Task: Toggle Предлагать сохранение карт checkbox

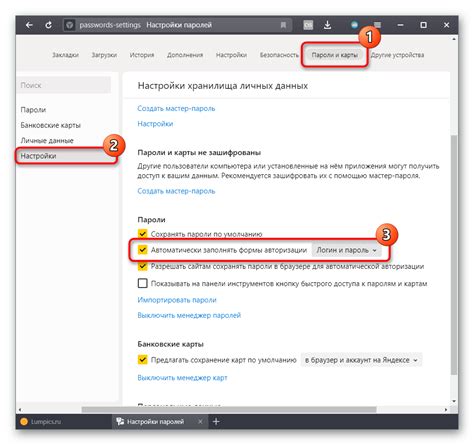Action: tap(142, 360)
